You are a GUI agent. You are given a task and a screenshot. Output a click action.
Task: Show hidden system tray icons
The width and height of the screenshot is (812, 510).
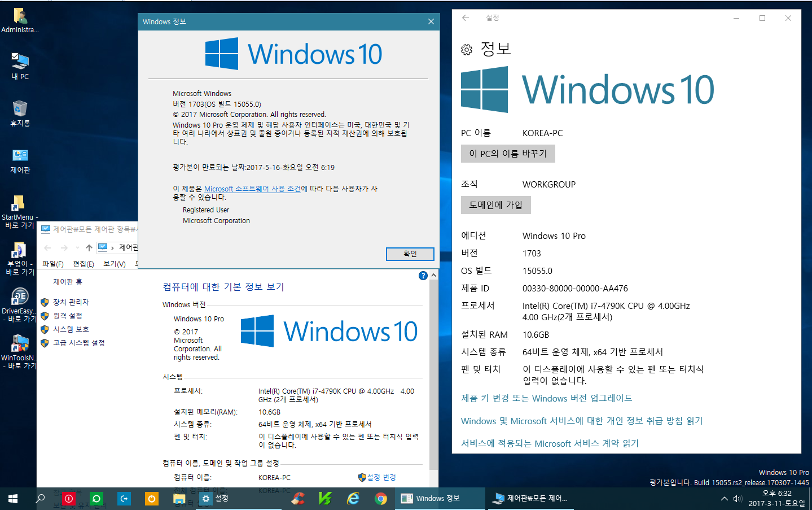[724, 499]
